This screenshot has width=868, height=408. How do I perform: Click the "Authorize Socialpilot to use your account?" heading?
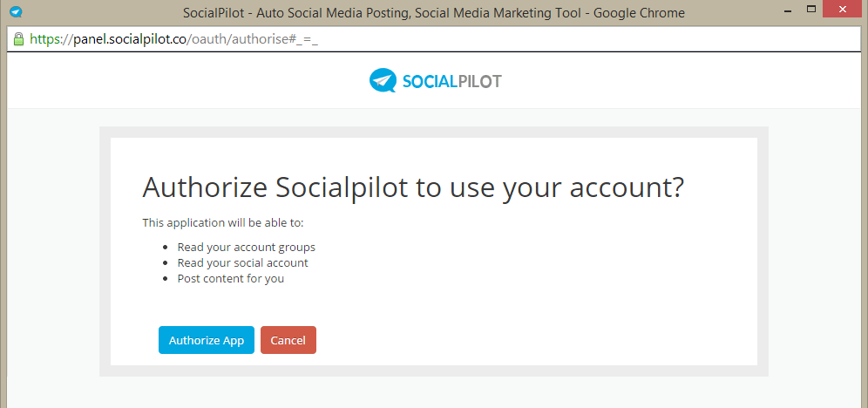pyautogui.click(x=413, y=187)
